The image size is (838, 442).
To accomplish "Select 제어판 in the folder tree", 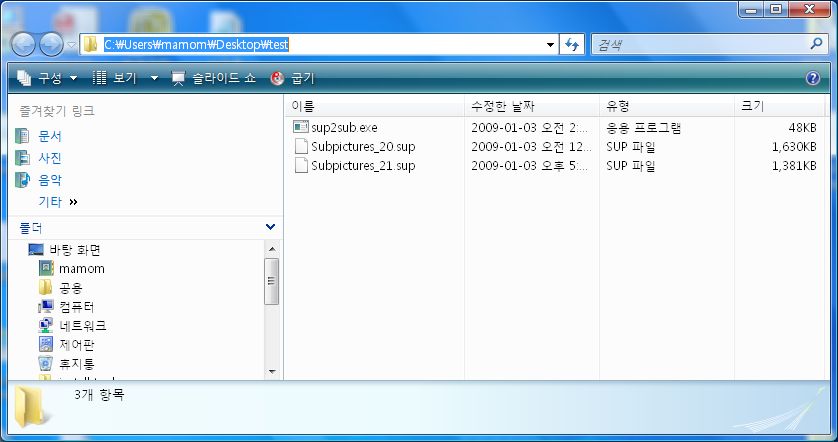I will coord(77,345).
